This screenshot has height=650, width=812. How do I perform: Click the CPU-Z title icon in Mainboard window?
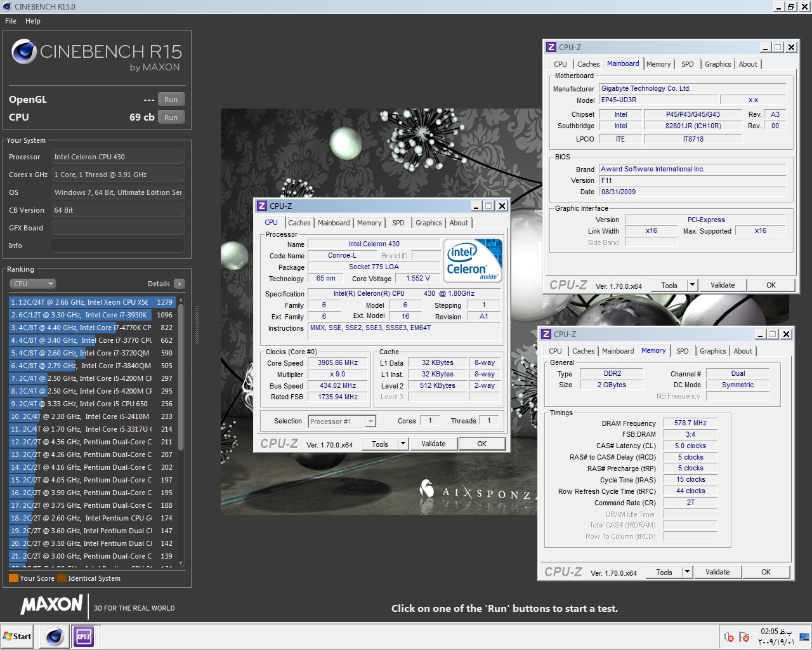551,47
